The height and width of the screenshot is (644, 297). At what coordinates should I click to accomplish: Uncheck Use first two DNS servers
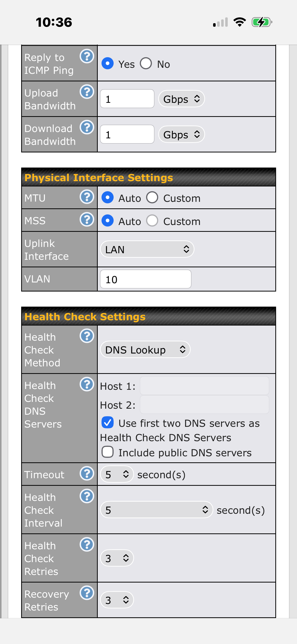108,423
